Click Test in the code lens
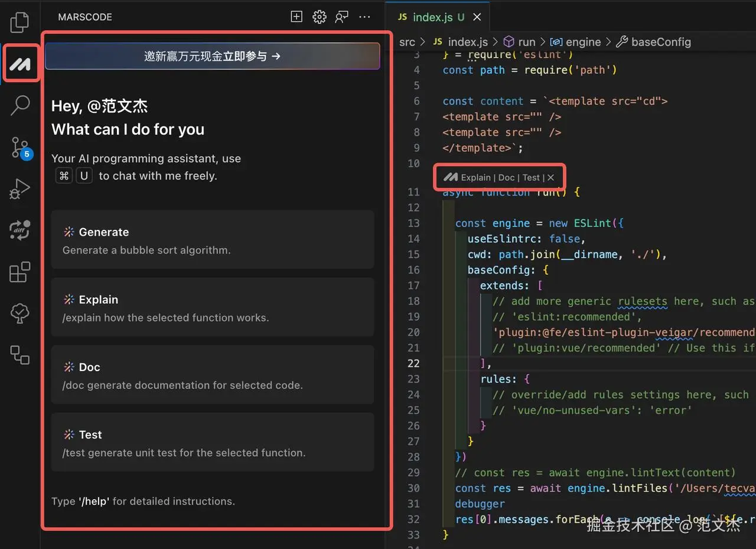 531,177
